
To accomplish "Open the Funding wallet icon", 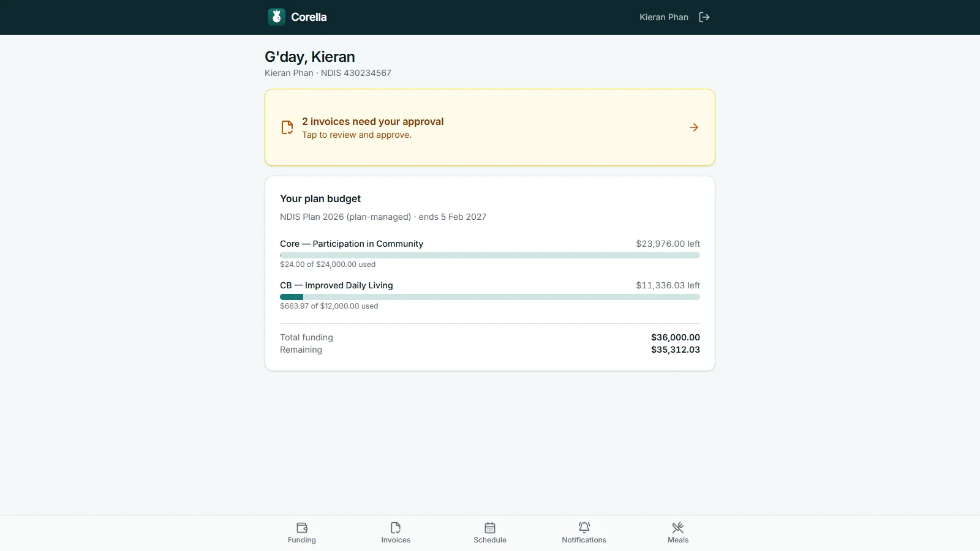I will click(302, 528).
